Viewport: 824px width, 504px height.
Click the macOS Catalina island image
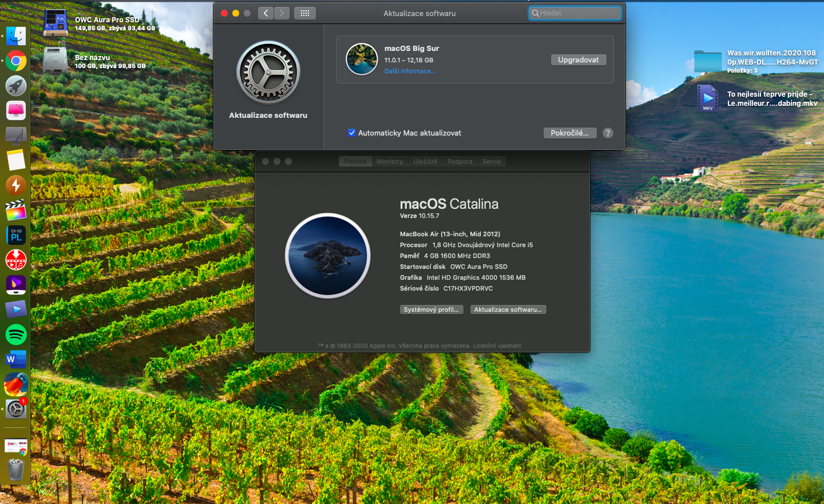click(328, 256)
